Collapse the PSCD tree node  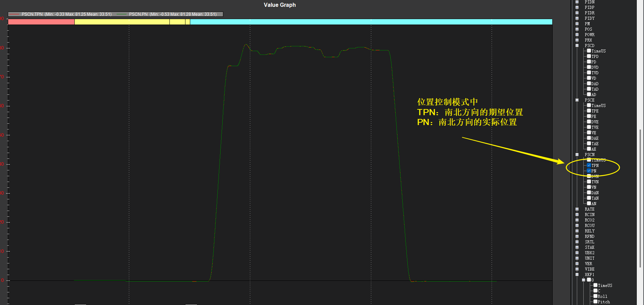pyautogui.click(x=577, y=45)
